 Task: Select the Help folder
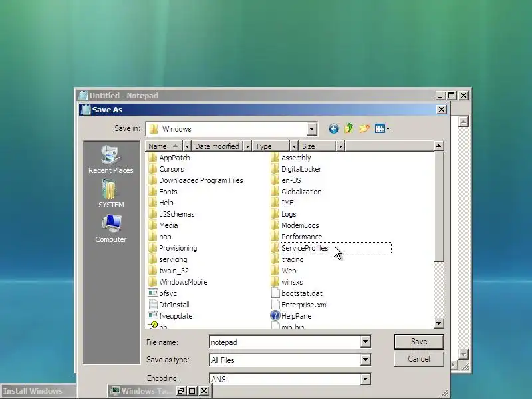(x=161, y=203)
